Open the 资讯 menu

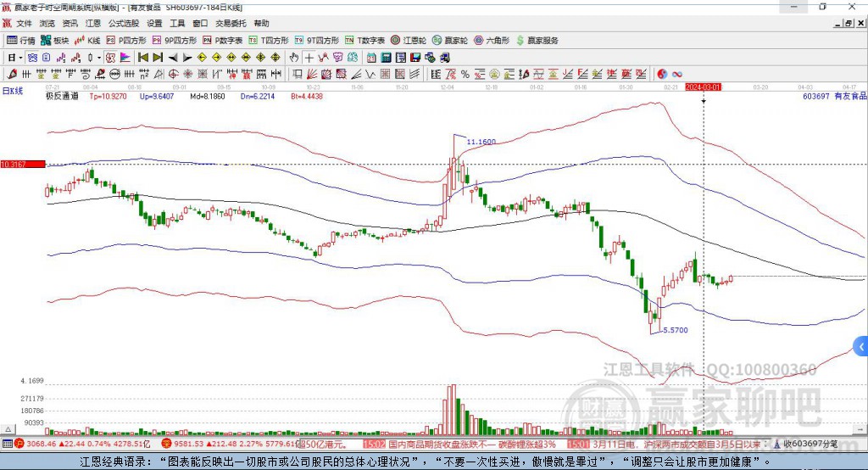[x=70, y=23]
